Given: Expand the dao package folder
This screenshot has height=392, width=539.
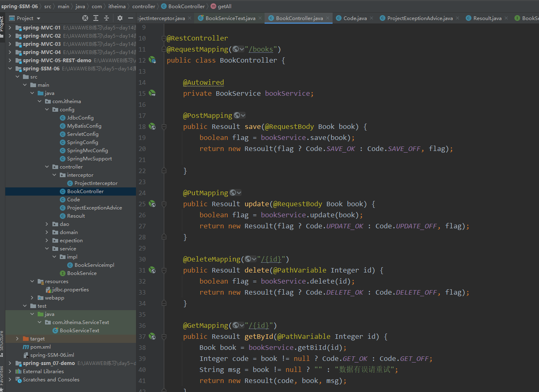Looking at the screenshot, I should (x=47, y=224).
